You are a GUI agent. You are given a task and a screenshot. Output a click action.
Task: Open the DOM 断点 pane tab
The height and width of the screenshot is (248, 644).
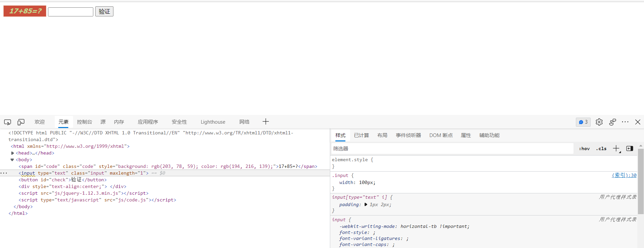(x=441, y=135)
